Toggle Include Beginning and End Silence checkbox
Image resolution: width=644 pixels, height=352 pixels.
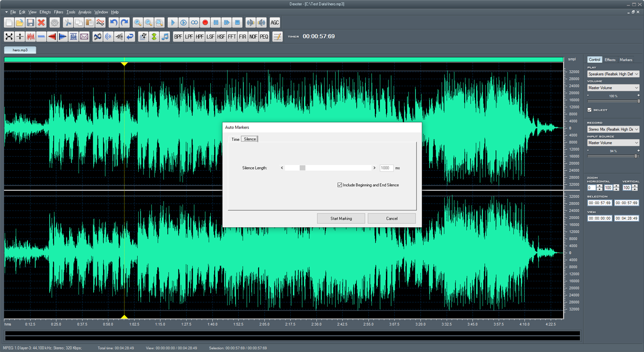coord(340,185)
